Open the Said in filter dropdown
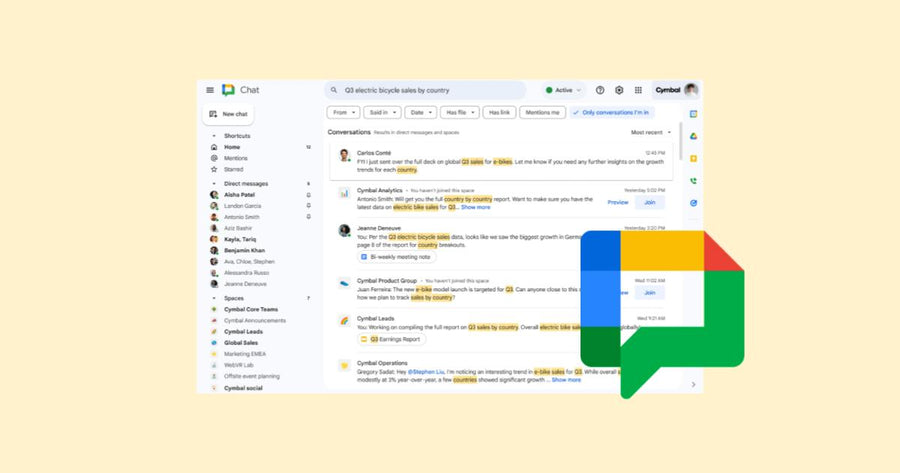This screenshot has width=900, height=473. 382,113
